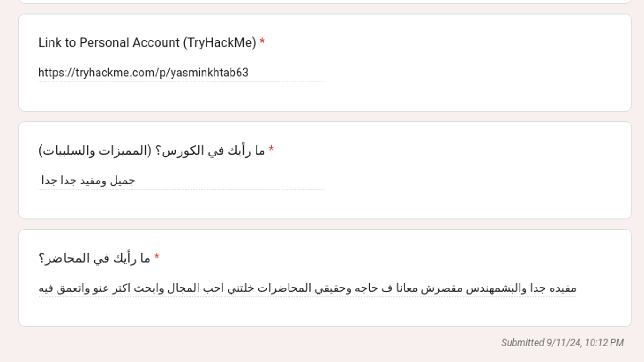This screenshot has width=644, height=362.
Task: Click red asterisk beside Link to Personal Account
Action: 262,42
